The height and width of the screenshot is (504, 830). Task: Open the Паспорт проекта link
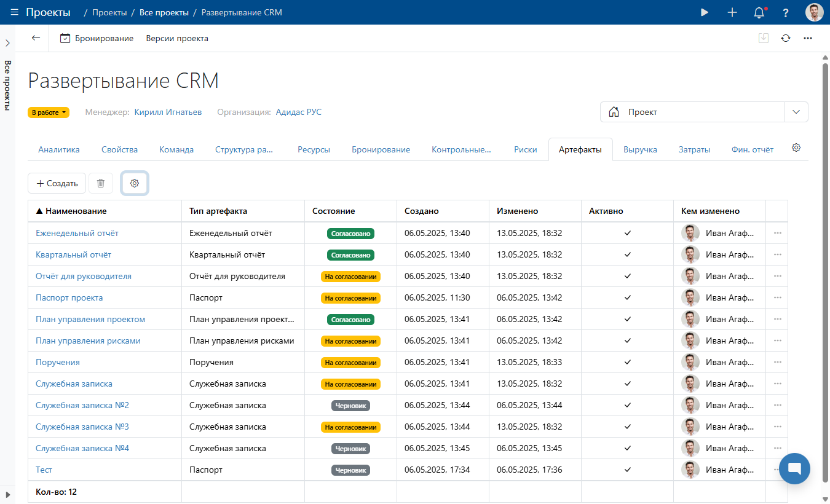point(69,297)
